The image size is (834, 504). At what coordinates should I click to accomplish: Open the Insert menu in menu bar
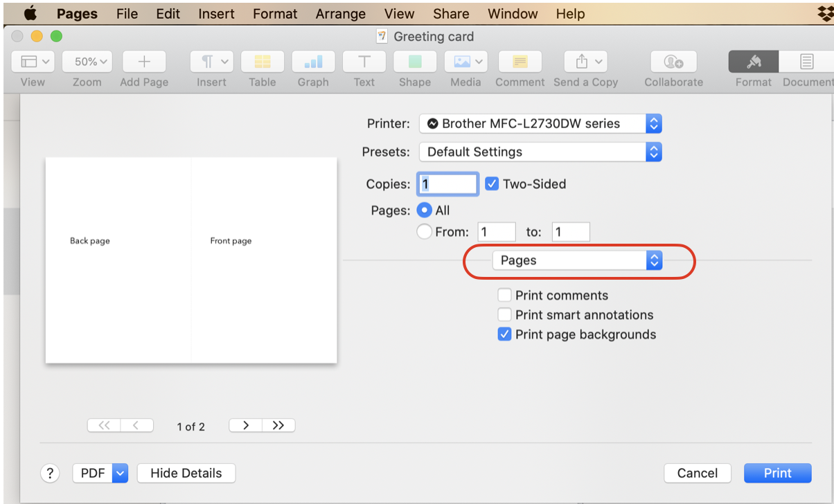point(218,14)
